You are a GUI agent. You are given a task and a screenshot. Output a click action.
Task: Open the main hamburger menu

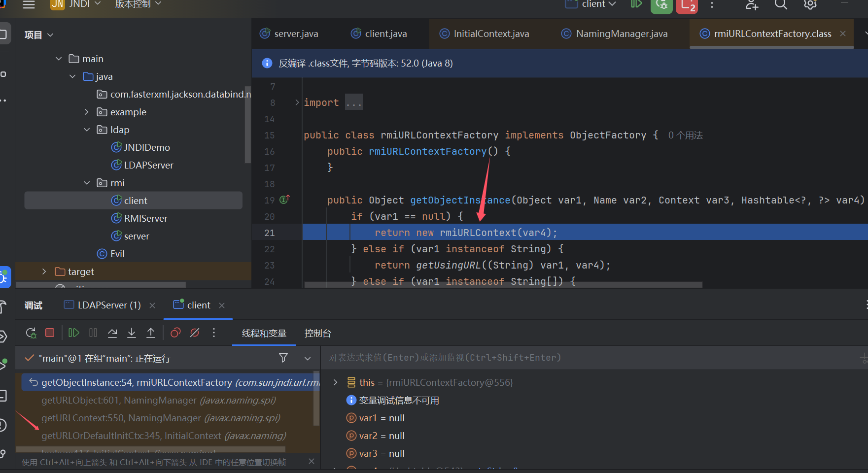click(29, 4)
